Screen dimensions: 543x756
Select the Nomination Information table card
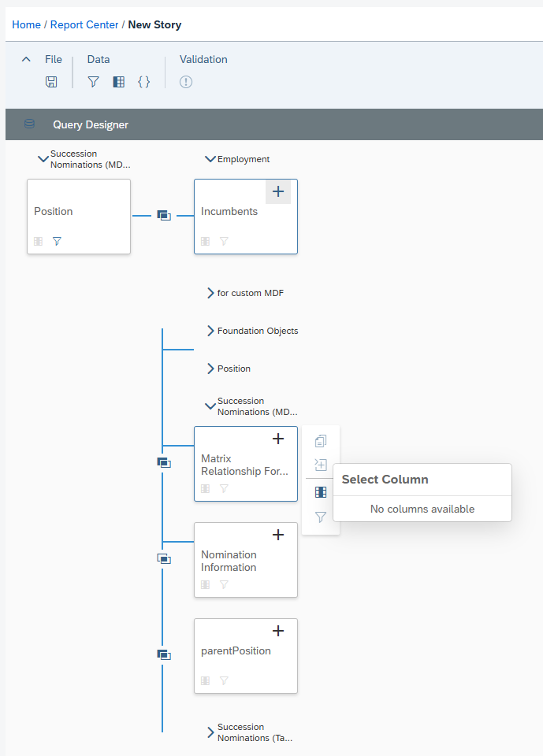pos(246,560)
